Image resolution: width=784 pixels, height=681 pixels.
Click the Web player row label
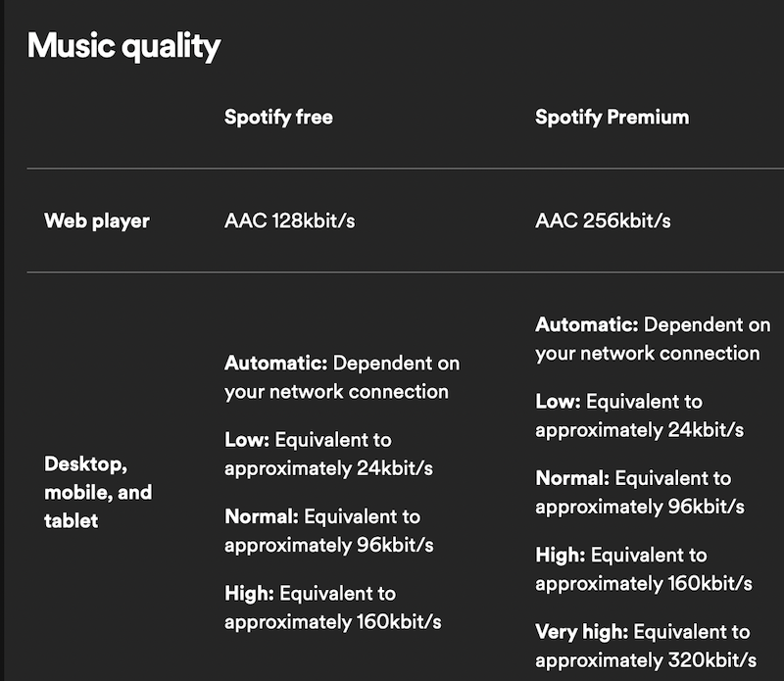[x=97, y=221]
